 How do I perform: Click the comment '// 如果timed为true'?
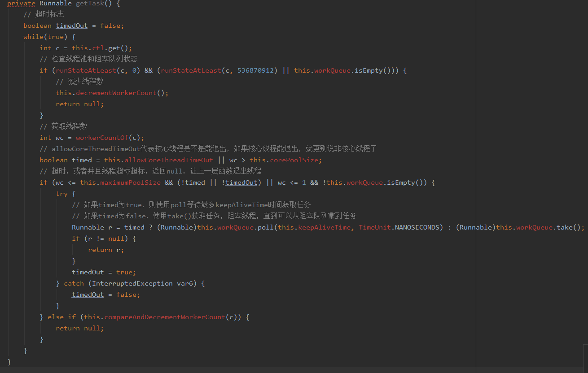191,205
